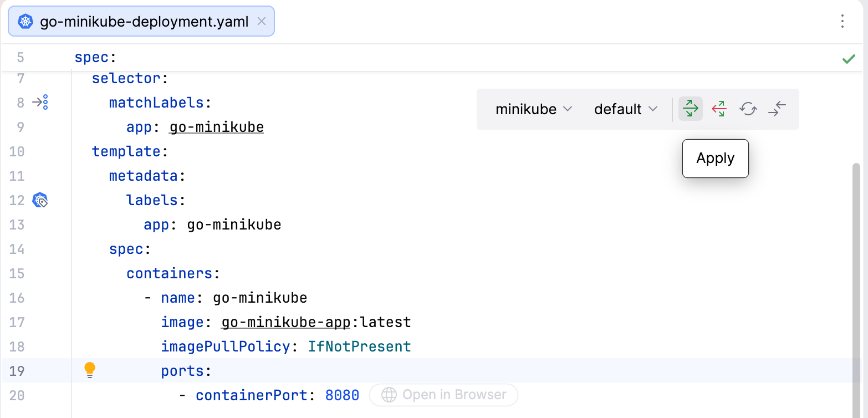
Task: Click the Open in Browser button
Action: (443, 395)
